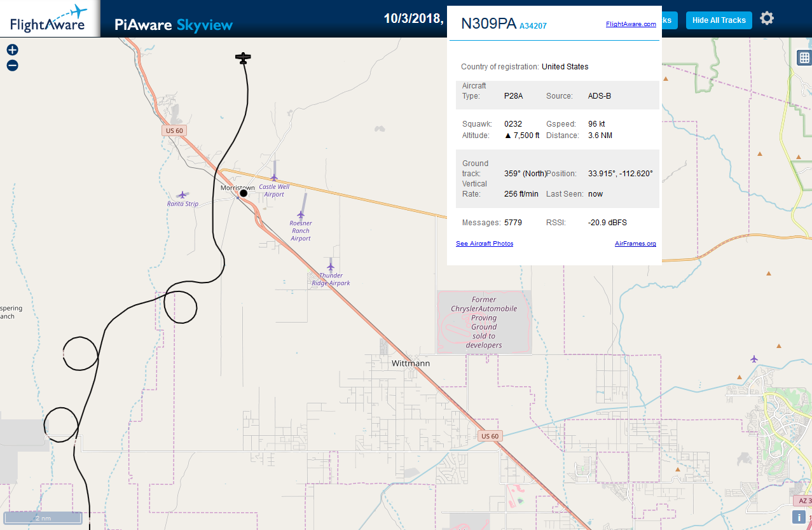Click the 2 nm scale bar
Image resolution: width=812 pixels, height=530 pixels.
(x=43, y=518)
